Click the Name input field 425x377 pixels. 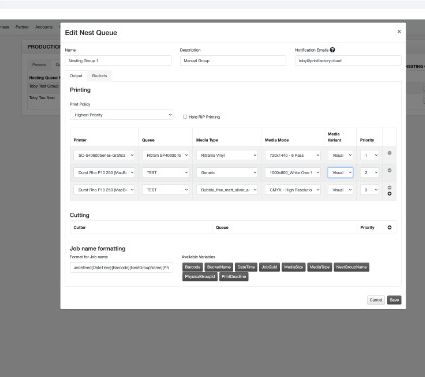pyautogui.click(x=118, y=61)
